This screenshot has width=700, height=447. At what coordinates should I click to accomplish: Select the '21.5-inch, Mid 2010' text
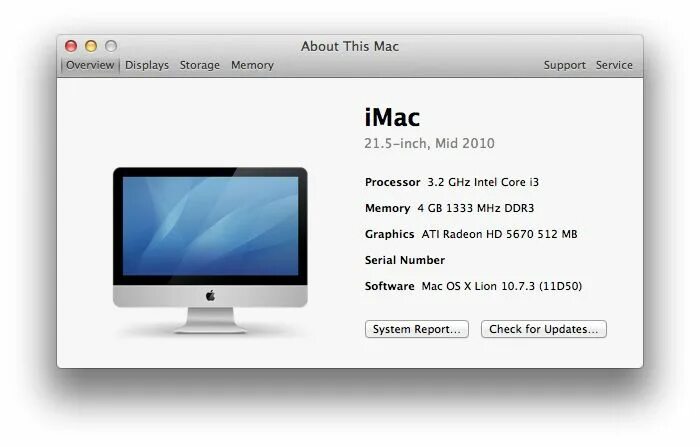pos(429,143)
